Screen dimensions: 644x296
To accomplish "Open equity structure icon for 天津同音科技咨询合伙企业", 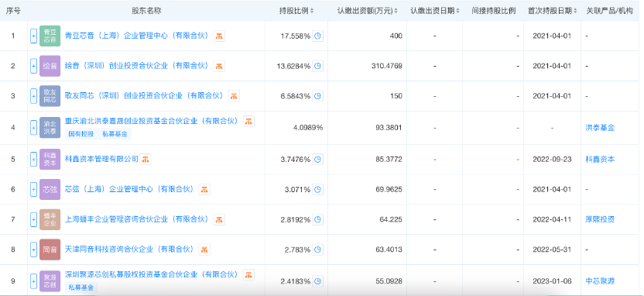I will [x=204, y=250].
